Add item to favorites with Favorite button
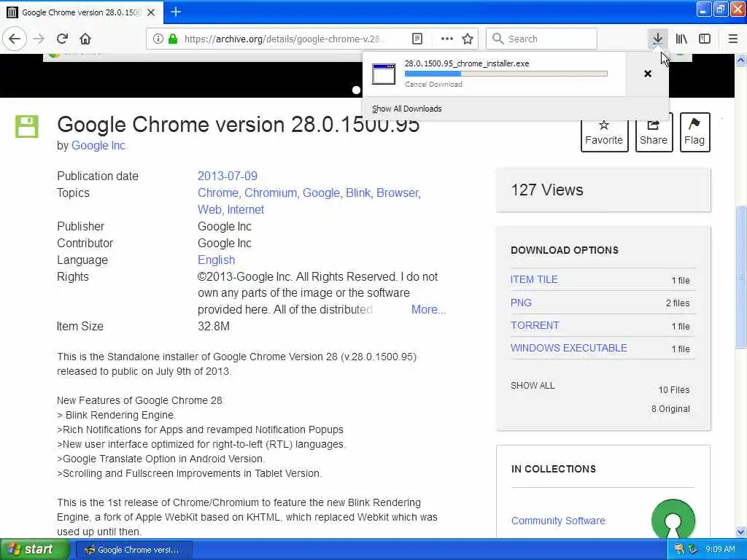The width and height of the screenshot is (747, 560). click(604, 133)
